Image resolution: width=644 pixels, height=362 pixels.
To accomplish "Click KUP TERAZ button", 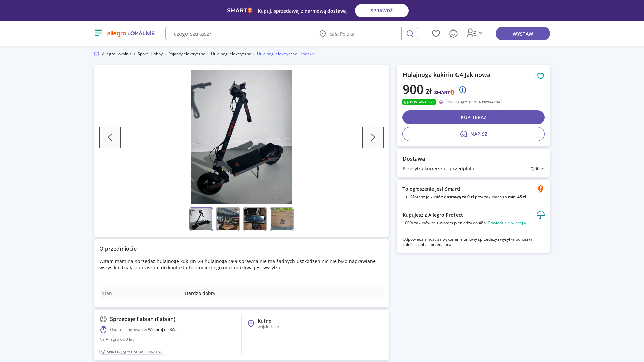I will [x=473, y=117].
